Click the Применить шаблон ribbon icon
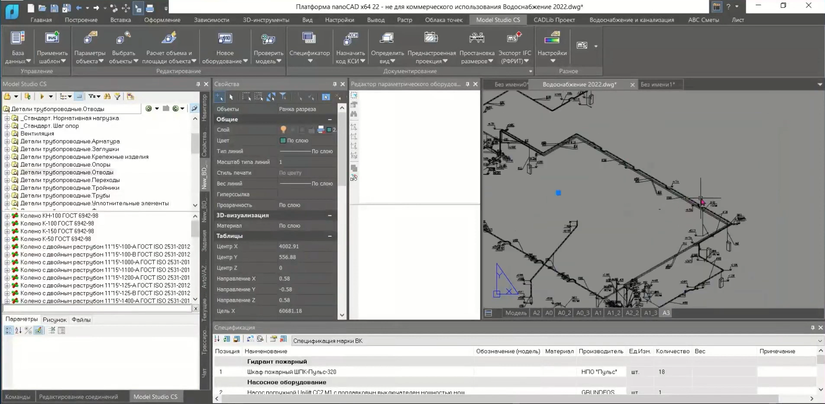The height and width of the screenshot is (404, 825). tap(52, 38)
